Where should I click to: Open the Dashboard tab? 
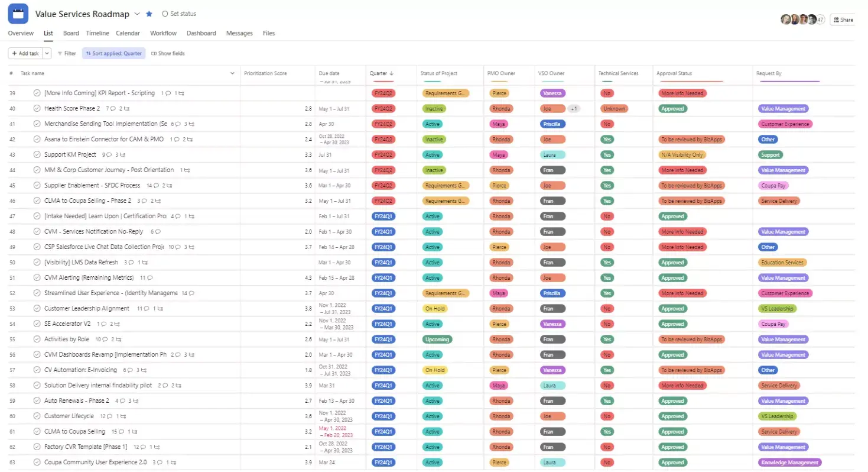pyautogui.click(x=201, y=33)
